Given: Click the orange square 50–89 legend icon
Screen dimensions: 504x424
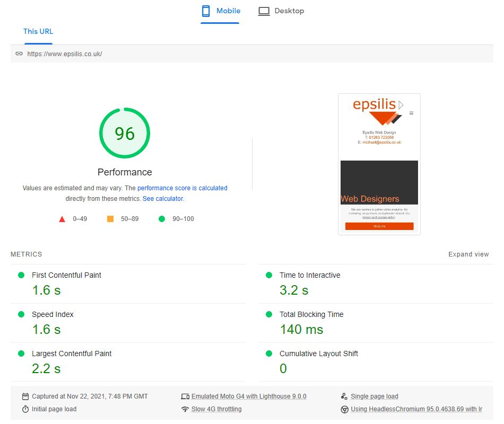Looking at the screenshot, I should coord(110,219).
